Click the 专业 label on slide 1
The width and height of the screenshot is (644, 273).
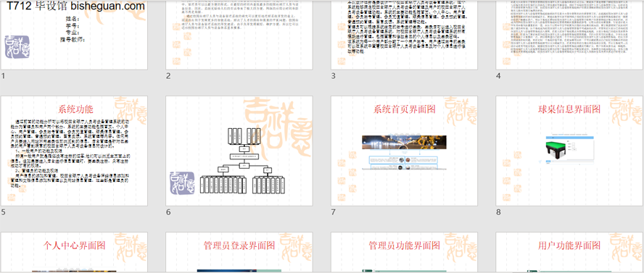click(73, 33)
